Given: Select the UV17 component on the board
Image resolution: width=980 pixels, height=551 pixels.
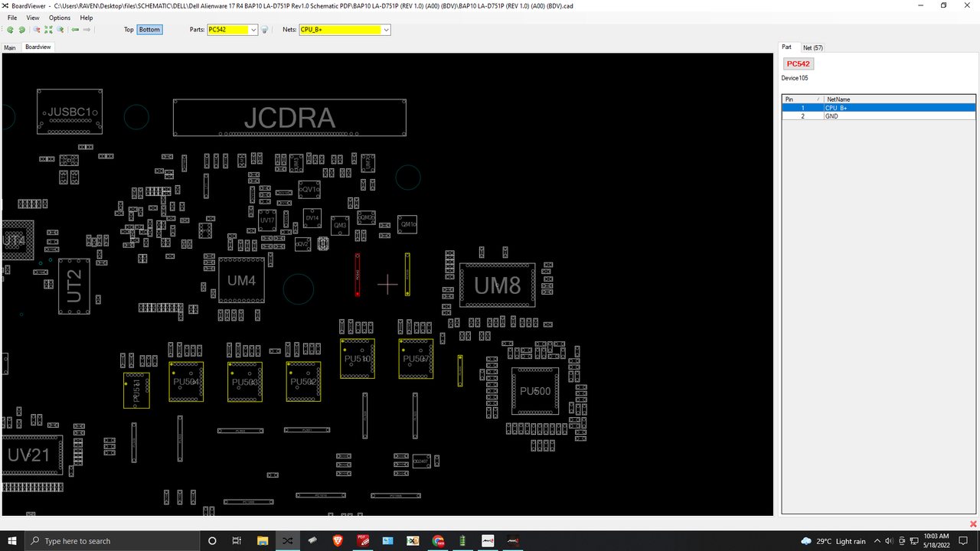Looking at the screenshot, I should click(267, 220).
